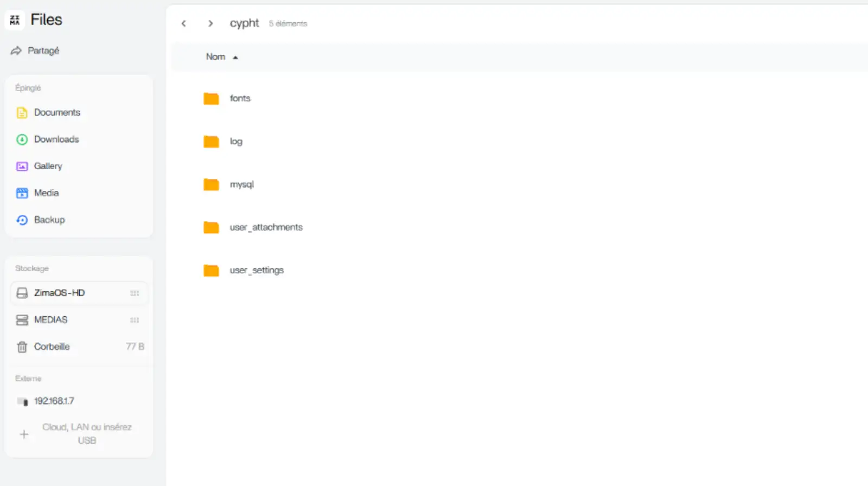
Task: Open the Gallery pinned item
Action: tap(48, 166)
